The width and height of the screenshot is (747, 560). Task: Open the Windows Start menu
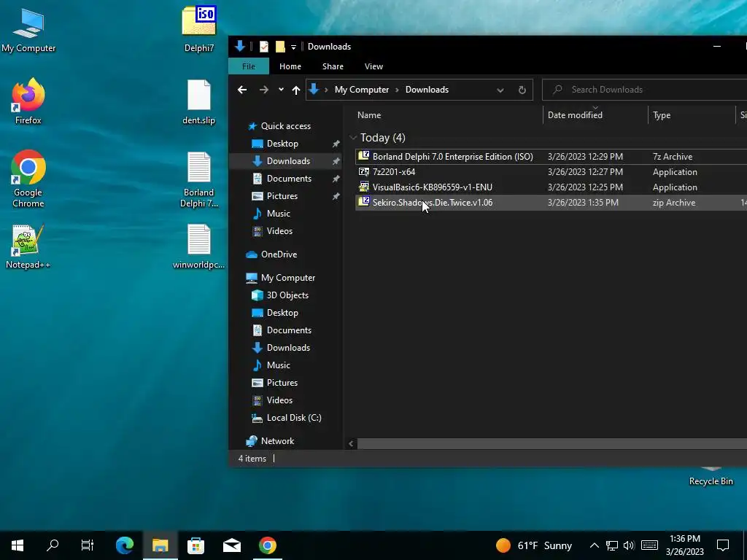click(18, 545)
